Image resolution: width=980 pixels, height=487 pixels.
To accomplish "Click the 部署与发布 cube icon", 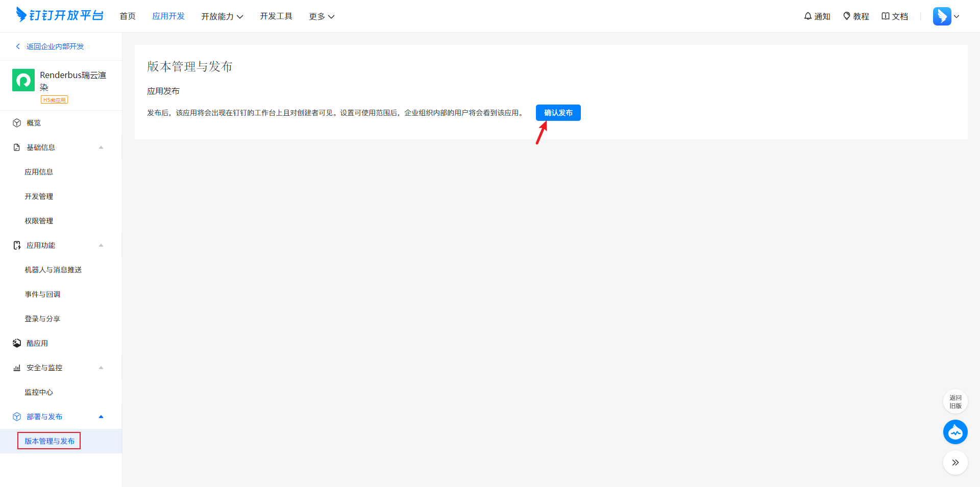I will tap(17, 417).
